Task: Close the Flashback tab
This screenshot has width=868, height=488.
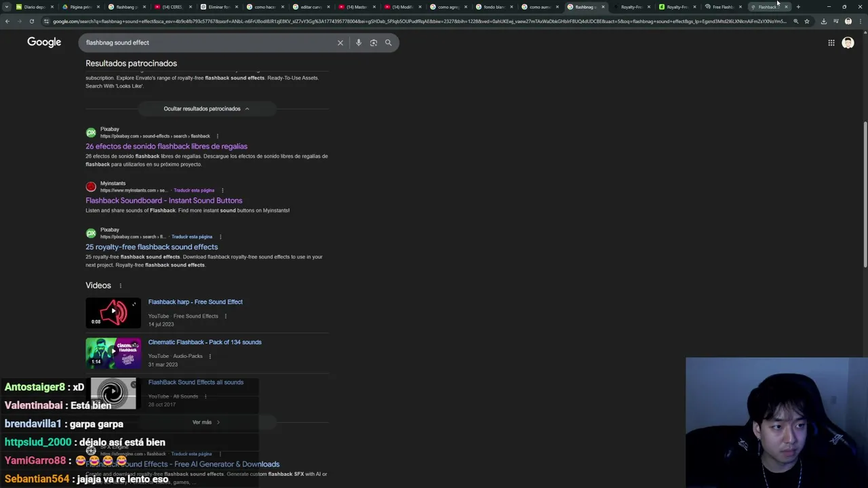Action: [x=786, y=7]
